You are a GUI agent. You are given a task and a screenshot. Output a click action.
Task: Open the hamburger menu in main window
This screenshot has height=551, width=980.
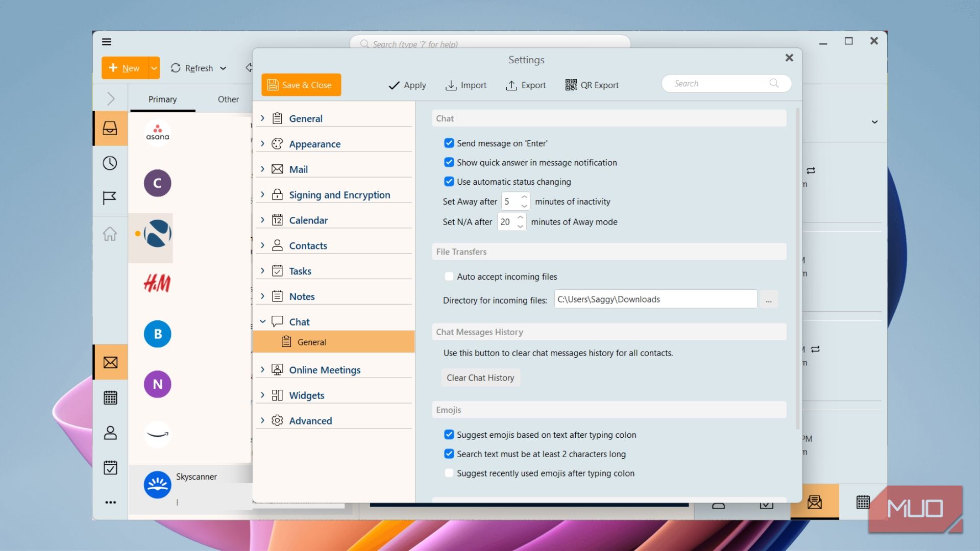107,42
